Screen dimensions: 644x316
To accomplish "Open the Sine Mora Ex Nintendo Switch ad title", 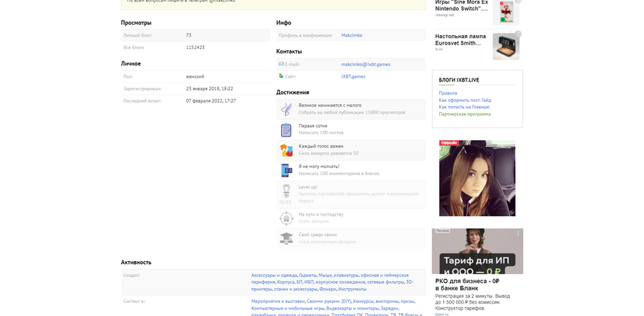I will (x=462, y=5).
